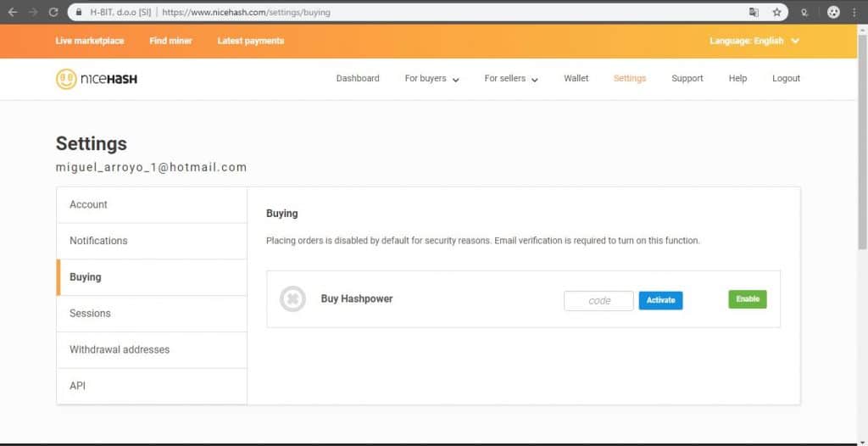The width and height of the screenshot is (868, 446).
Task: Open the Help page
Action: 737,78
